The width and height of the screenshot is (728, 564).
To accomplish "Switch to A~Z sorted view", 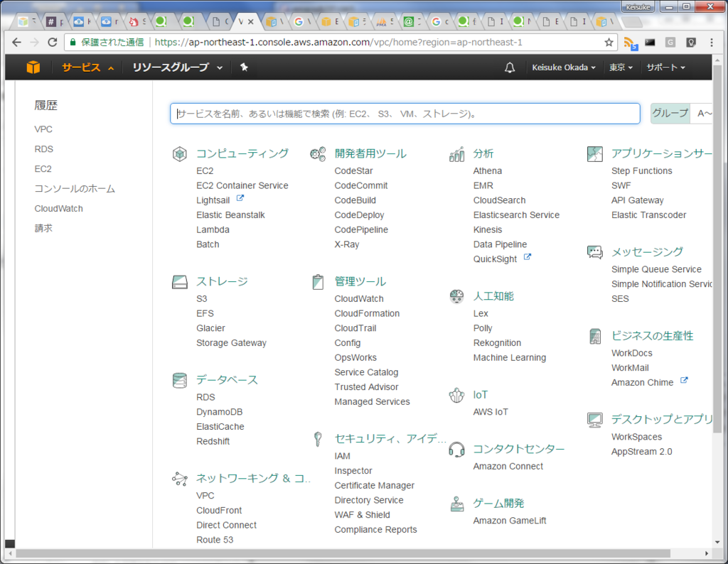I will click(x=702, y=113).
